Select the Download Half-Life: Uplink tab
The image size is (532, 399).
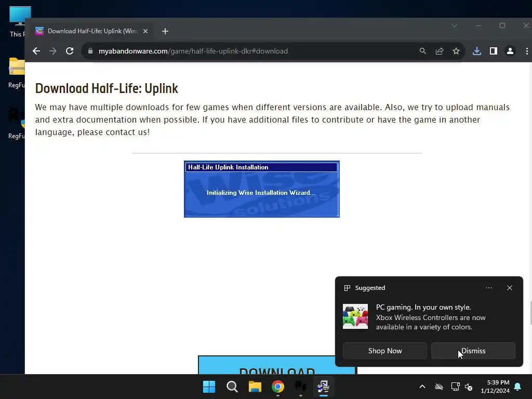(92, 31)
